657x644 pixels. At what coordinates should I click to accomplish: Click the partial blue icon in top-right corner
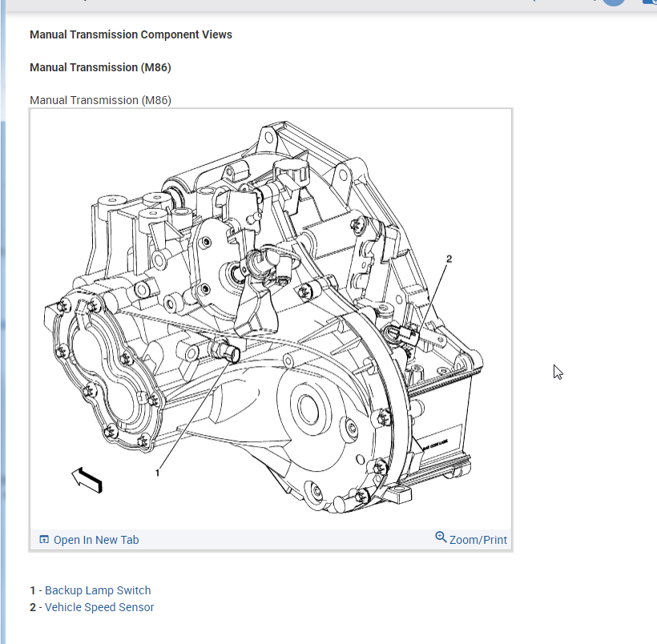pyautogui.click(x=650, y=2)
